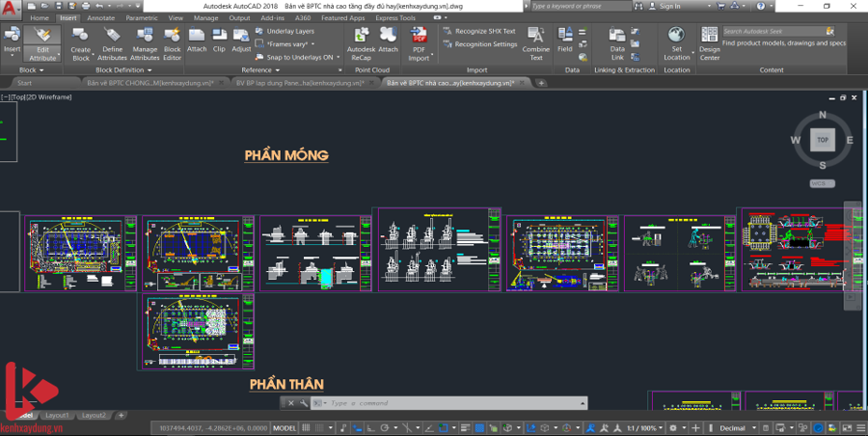
Task: Switch to the Annotate ribbon tab
Action: click(100, 17)
